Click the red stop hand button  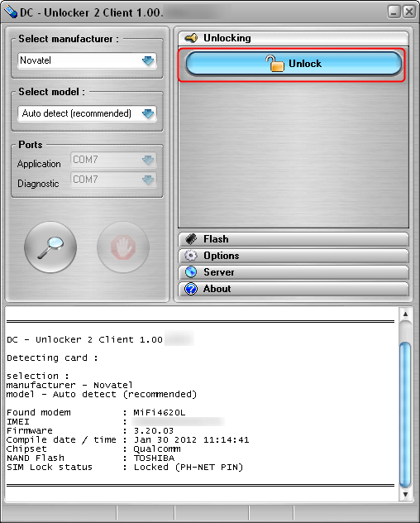pos(123,247)
